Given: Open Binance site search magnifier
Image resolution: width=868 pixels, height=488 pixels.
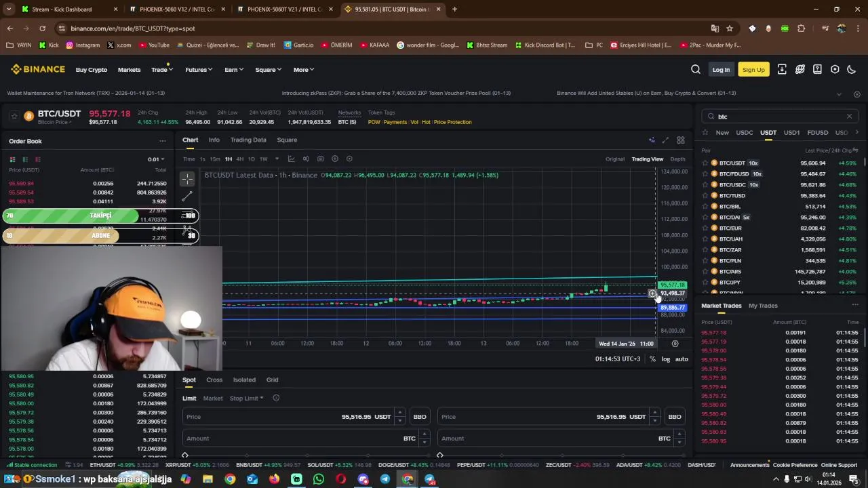Looking at the screenshot, I should click(696, 69).
